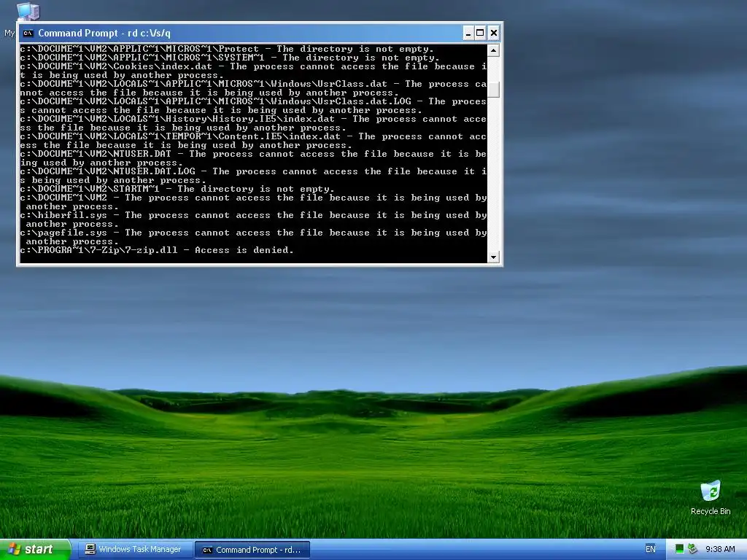Click the Cookies\index.dat error line
The image size is (747, 560).
253,71
